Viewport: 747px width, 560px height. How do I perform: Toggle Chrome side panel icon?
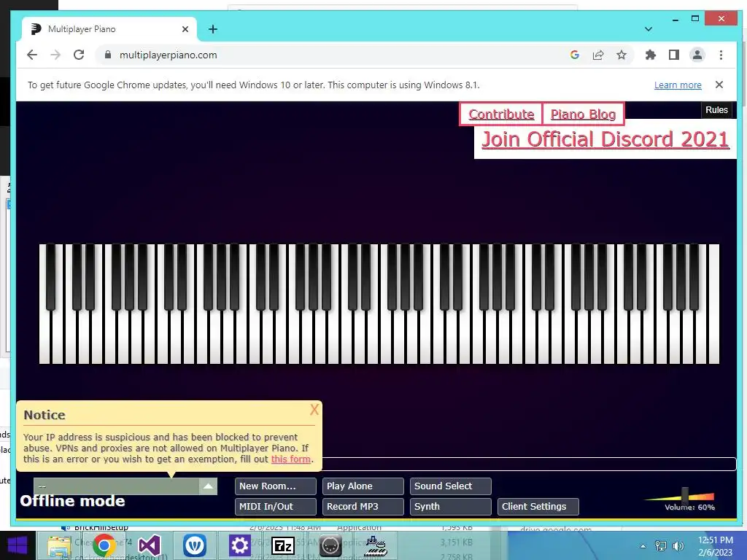[x=673, y=55]
